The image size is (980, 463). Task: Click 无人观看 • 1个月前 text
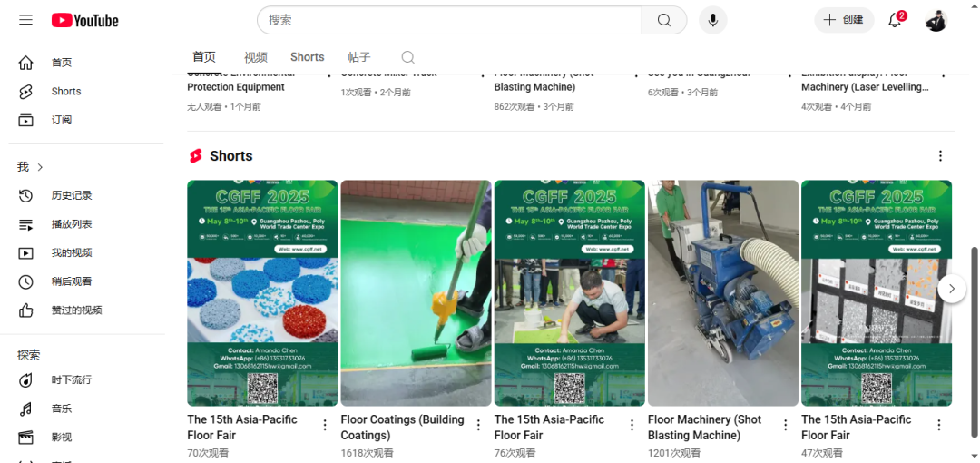pos(224,107)
